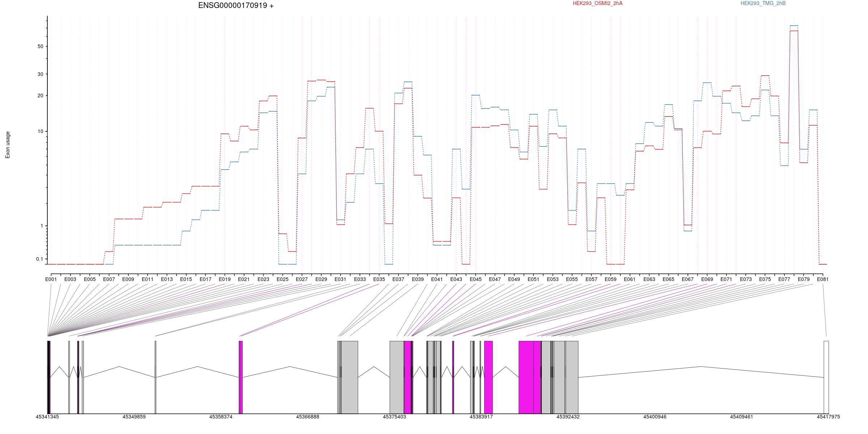Click exon label E007

point(109,279)
